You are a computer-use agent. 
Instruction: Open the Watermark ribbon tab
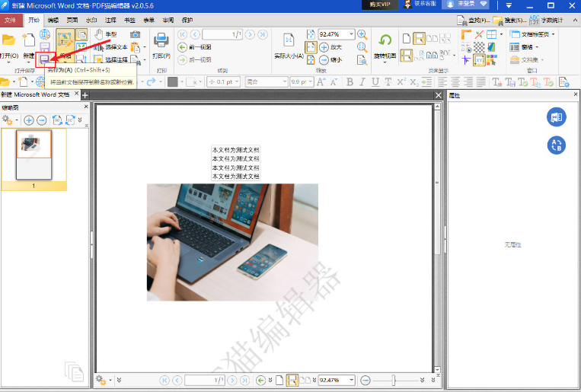(91, 20)
